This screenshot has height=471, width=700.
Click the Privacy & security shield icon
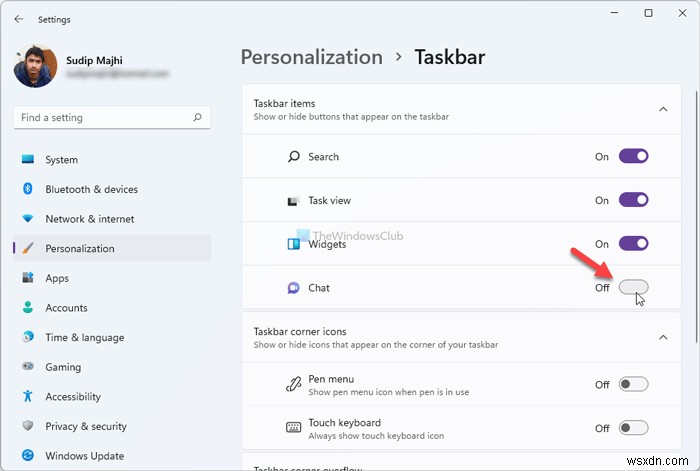coord(28,426)
